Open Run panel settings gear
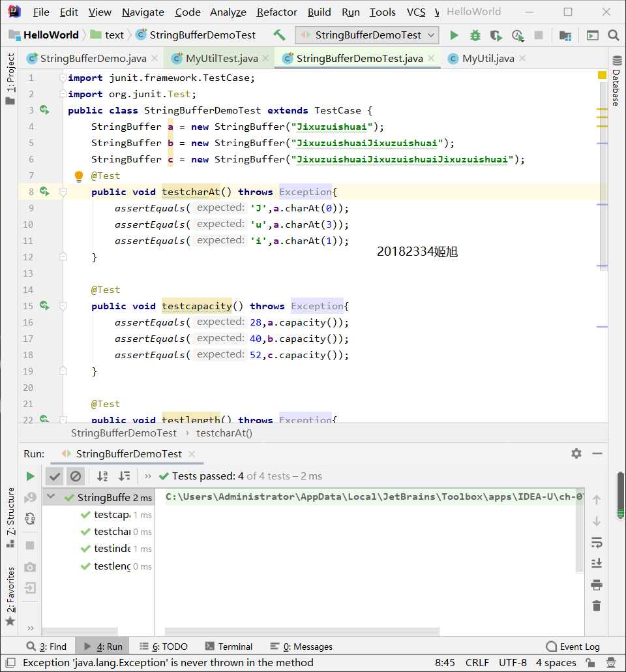The height and width of the screenshot is (672, 626). click(576, 453)
